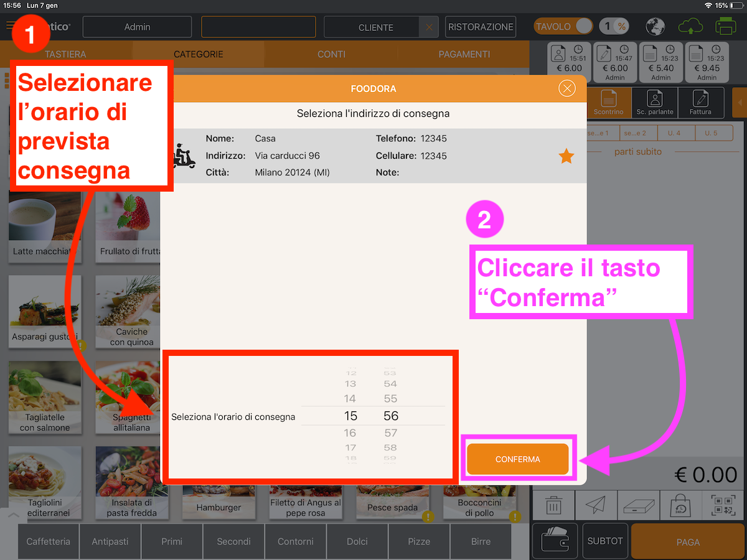Tap the PAGA pay button

(x=688, y=542)
